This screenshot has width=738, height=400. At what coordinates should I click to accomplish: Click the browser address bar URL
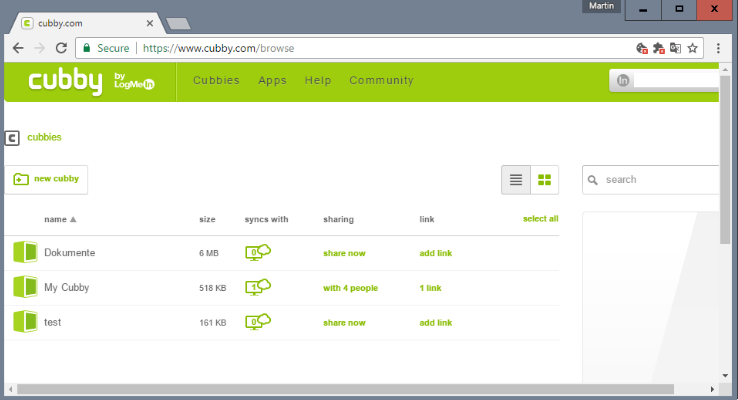[218, 48]
